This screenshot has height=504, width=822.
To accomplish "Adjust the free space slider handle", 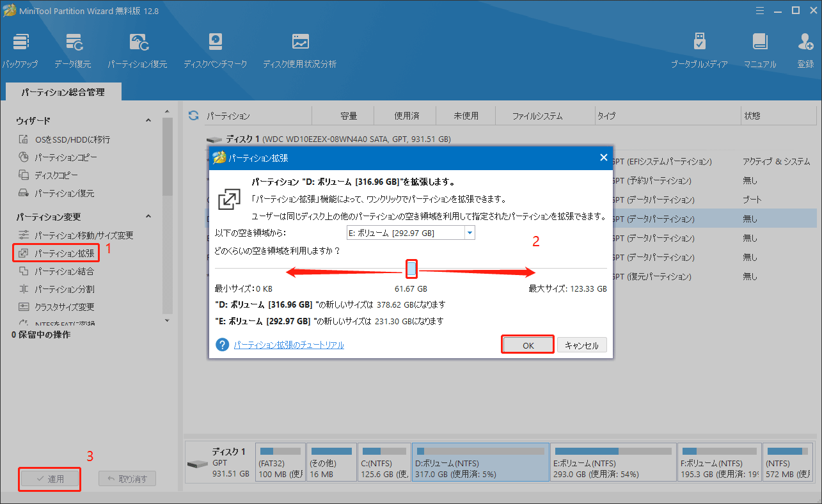I will 412,269.
